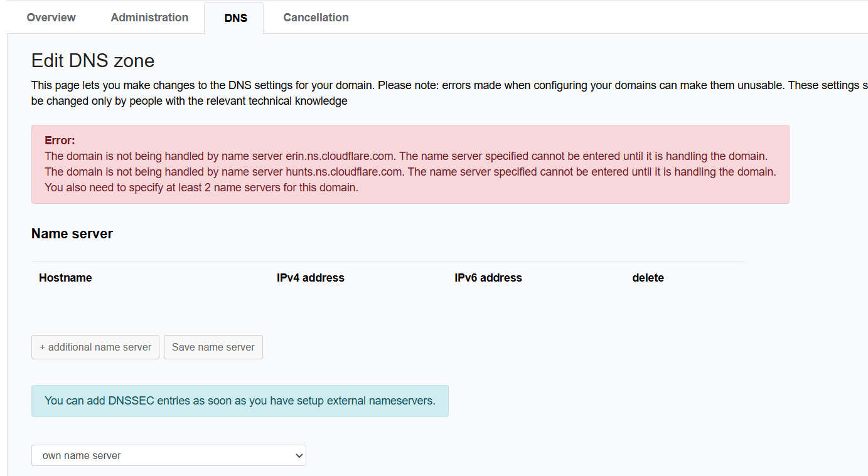The image size is (868, 476).
Task: Click the erin.ns.cloudflare.com error message line
Action: 405,156
